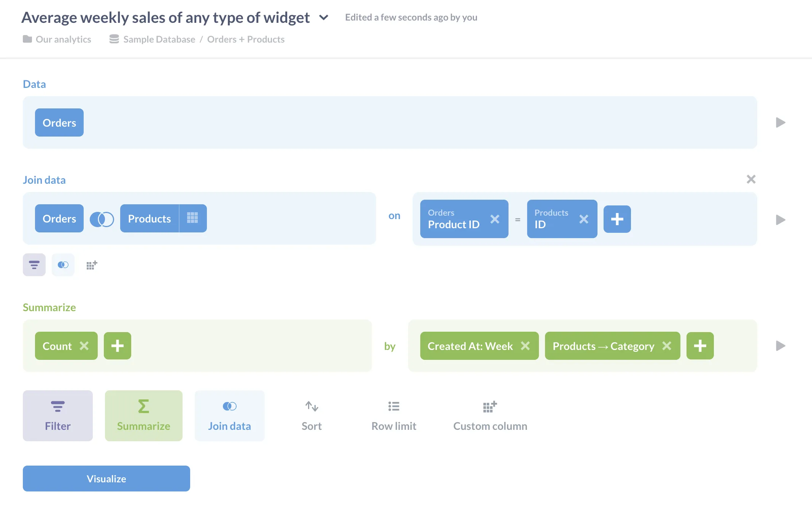The height and width of the screenshot is (512, 812).
Task: Add another grouping column
Action: (700, 346)
